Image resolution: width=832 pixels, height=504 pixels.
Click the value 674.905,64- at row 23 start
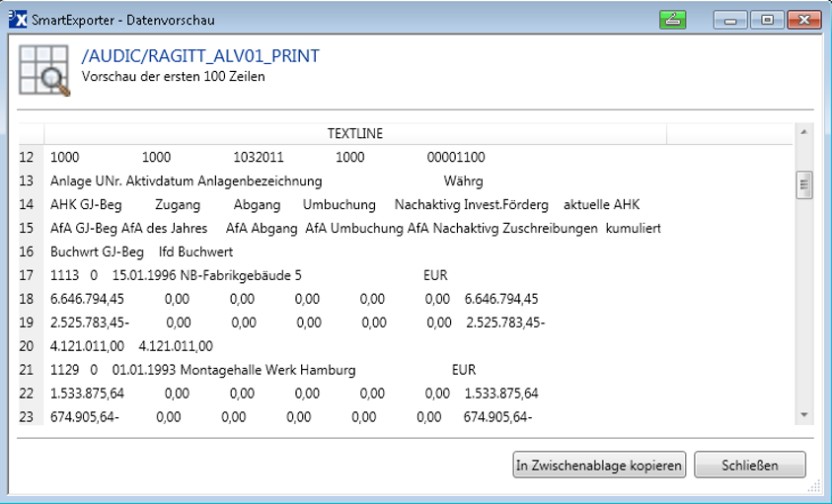(84, 417)
